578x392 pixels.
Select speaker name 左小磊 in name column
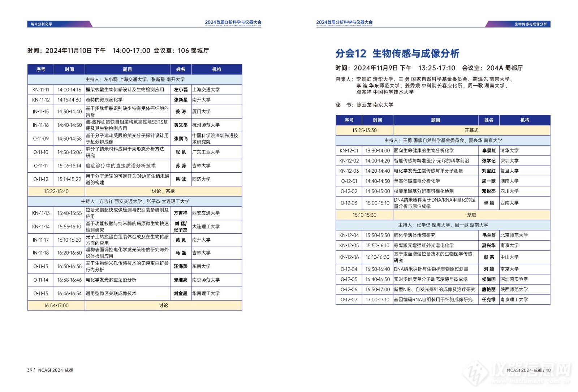181,90
